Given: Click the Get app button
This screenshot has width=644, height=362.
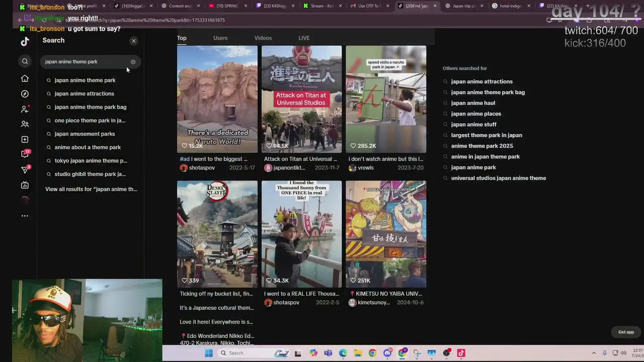Looking at the screenshot, I should coord(626,332).
